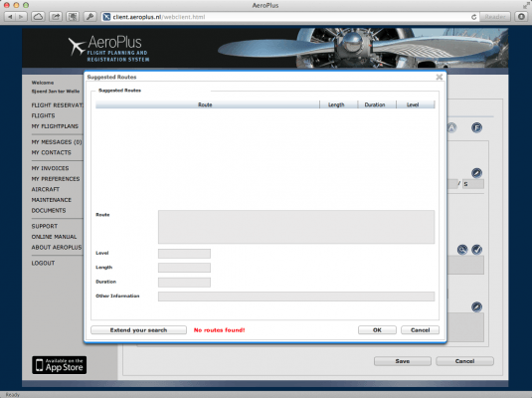The image size is (532, 398).
Task: Click the blue F circle icon
Action: (x=476, y=127)
